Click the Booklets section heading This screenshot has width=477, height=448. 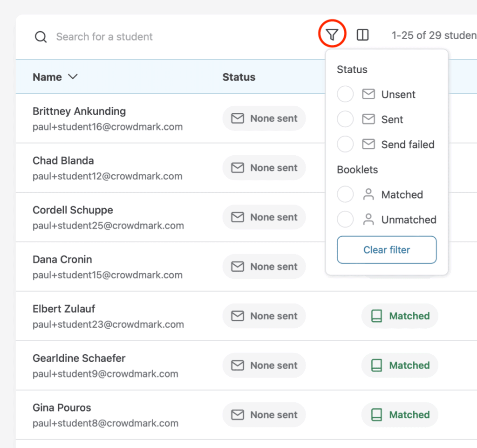click(357, 170)
